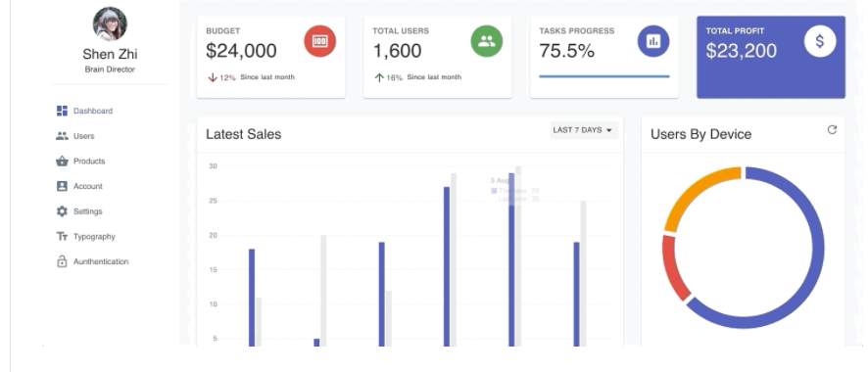
Task: Click the $23,200 total profit value
Action: point(742,51)
